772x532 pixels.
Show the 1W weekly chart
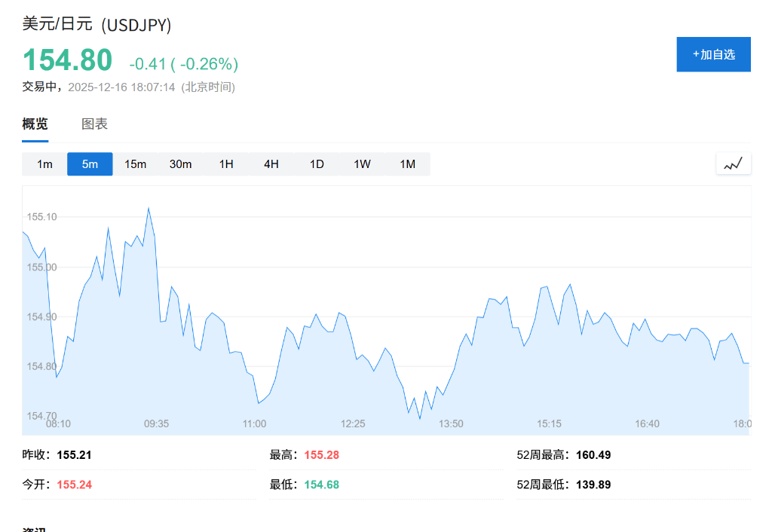(363, 164)
